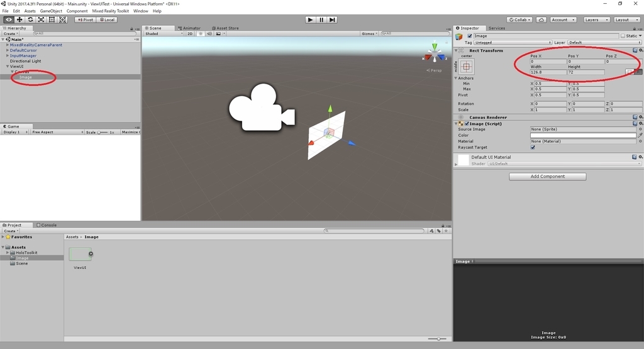The image size is (644, 349).
Task: Click the Raw edit mode R button
Action: tap(638, 72)
